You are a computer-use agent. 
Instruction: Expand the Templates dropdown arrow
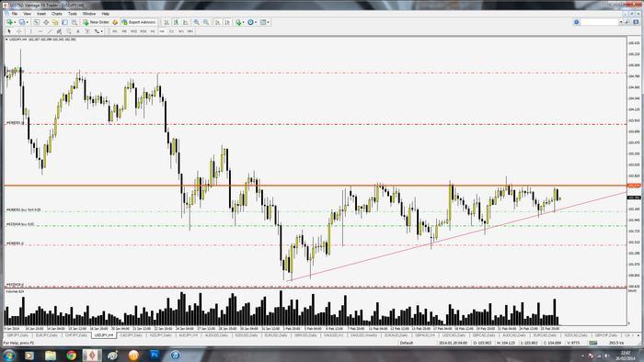click(x=269, y=22)
